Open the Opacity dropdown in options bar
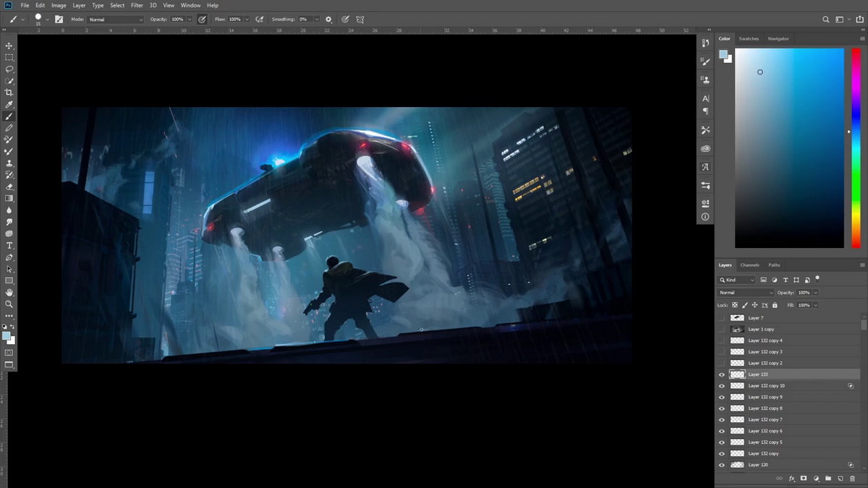 tap(189, 20)
